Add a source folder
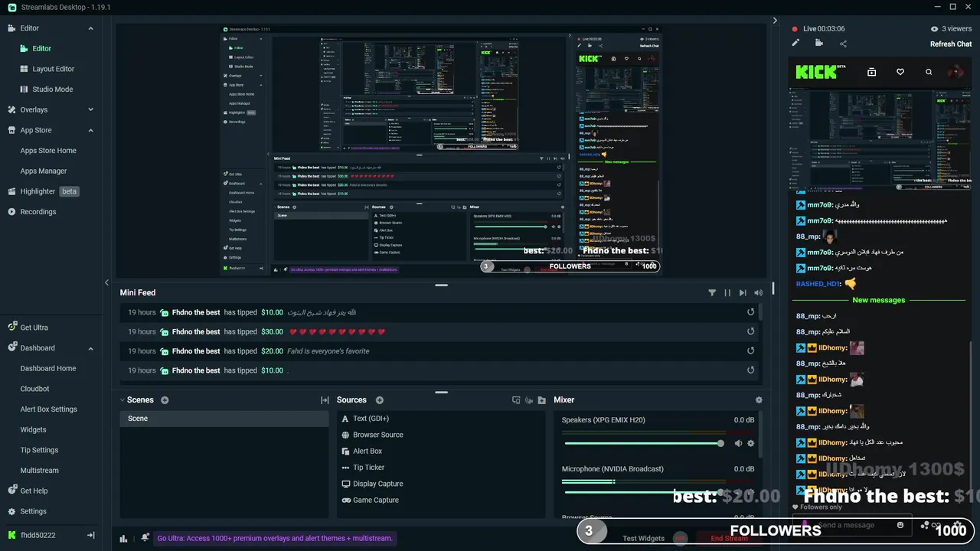Image resolution: width=980 pixels, height=551 pixels. [x=542, y=400]
